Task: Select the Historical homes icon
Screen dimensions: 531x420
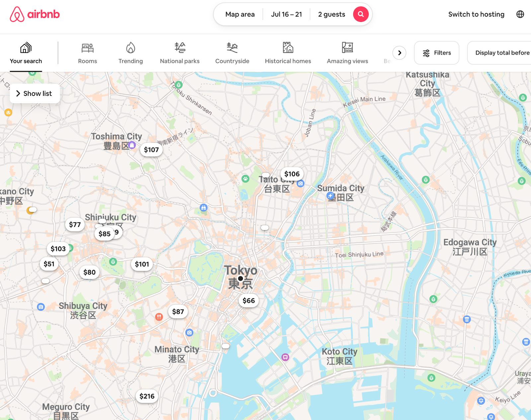Action: [x=288, y=48]
